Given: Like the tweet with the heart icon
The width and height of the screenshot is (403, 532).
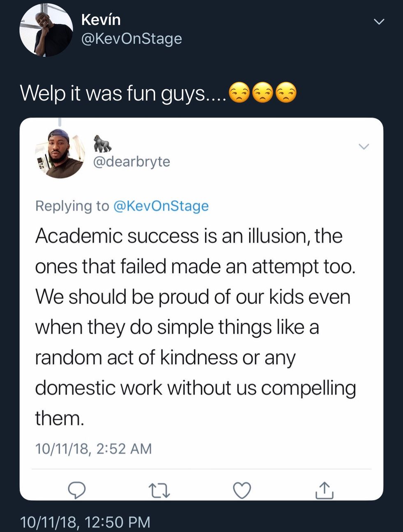Looking at the screenshot, I should click(x=242, y=490).
